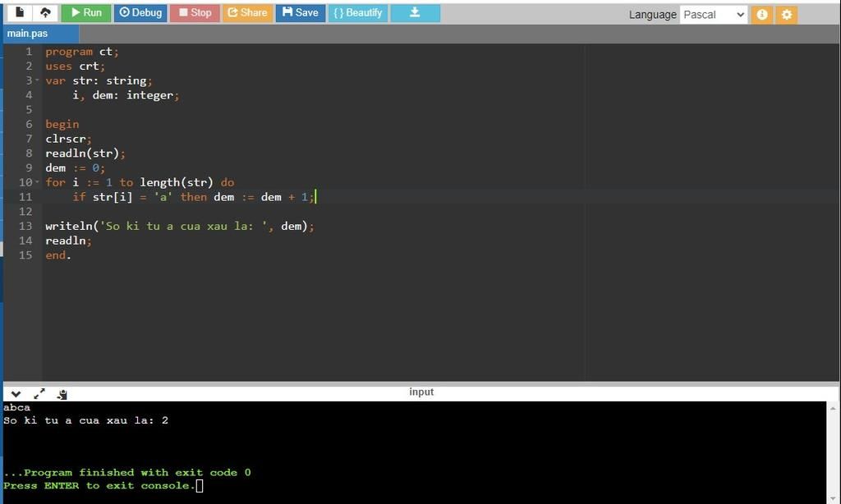Collapse the var block fold arrow at line 3
Image resolution: width=841 pixels, height=504 pixels.
pyautogui.click(x=37, y=80)
